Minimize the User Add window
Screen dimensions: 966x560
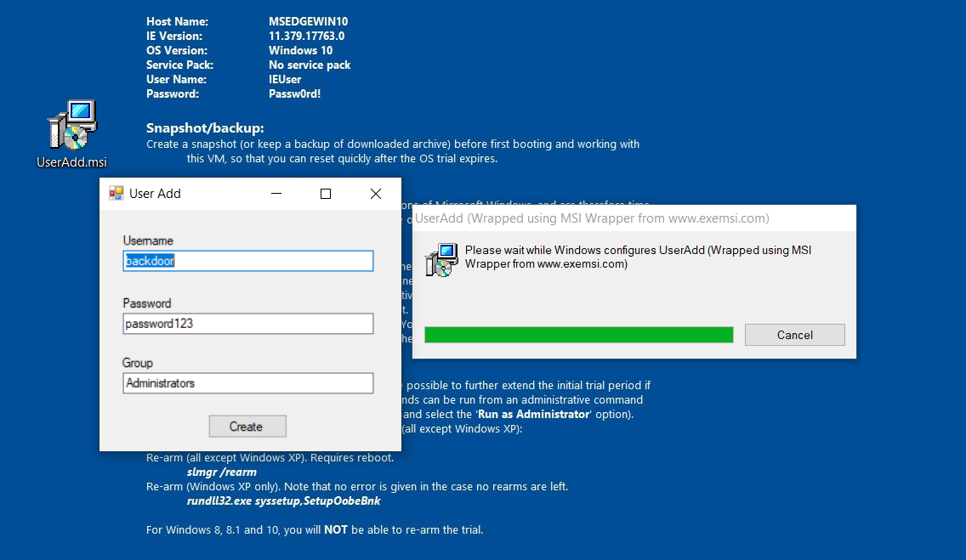tap(276, 194)
